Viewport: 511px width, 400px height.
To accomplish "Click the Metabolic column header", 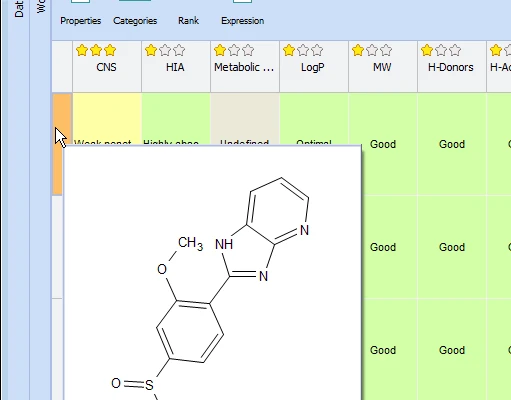I will [244, 67].
